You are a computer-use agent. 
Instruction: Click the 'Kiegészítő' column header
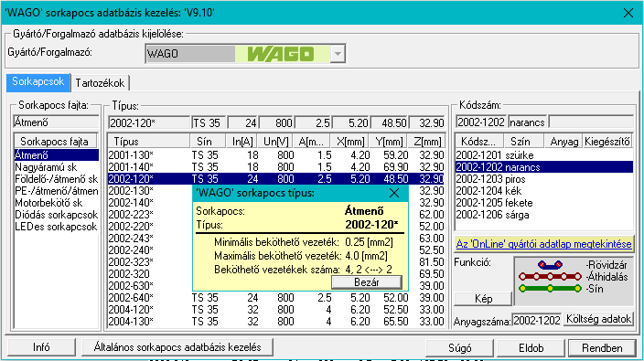607,141
